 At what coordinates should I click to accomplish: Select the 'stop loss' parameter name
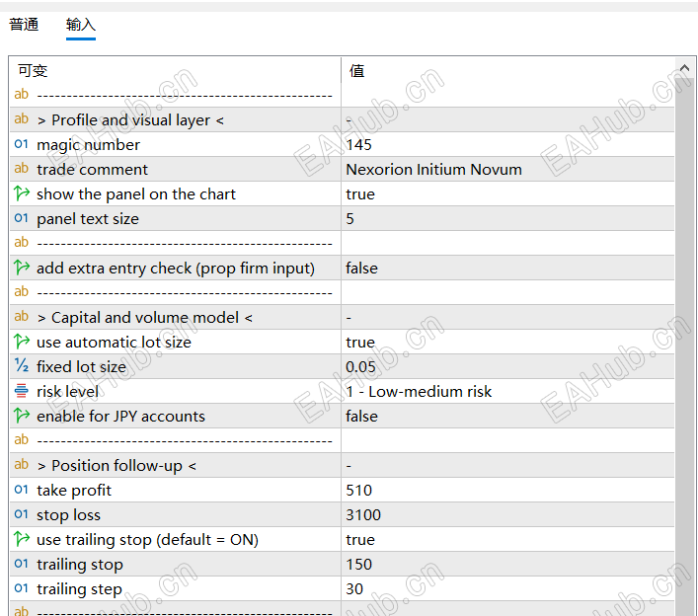68,514
